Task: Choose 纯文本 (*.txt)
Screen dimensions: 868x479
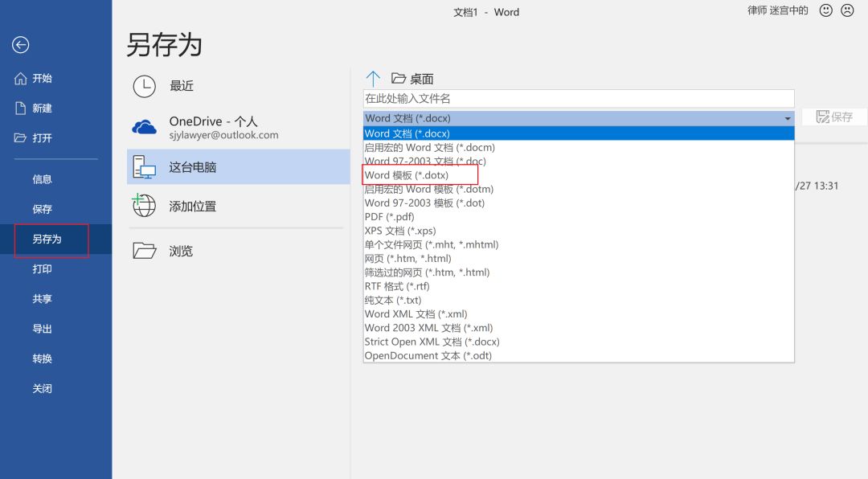Action: 579,300
